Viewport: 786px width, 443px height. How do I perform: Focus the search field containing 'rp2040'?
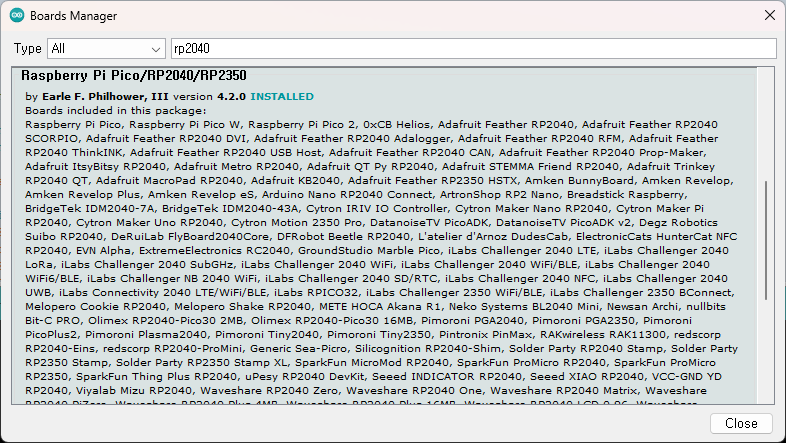coord(473,48)
